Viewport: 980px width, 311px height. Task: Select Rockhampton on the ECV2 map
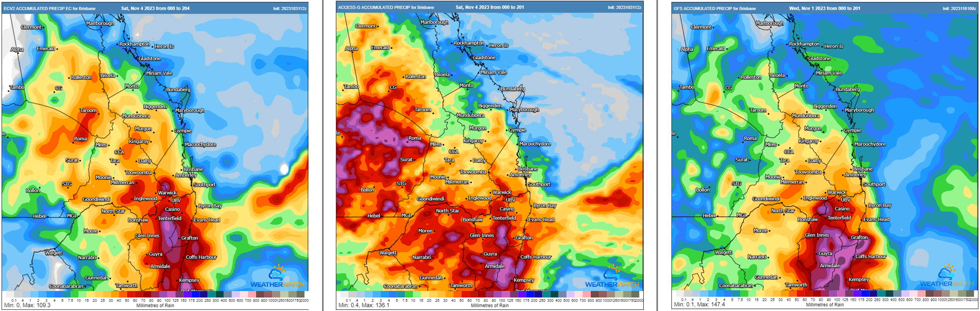(x=134, y=44)
